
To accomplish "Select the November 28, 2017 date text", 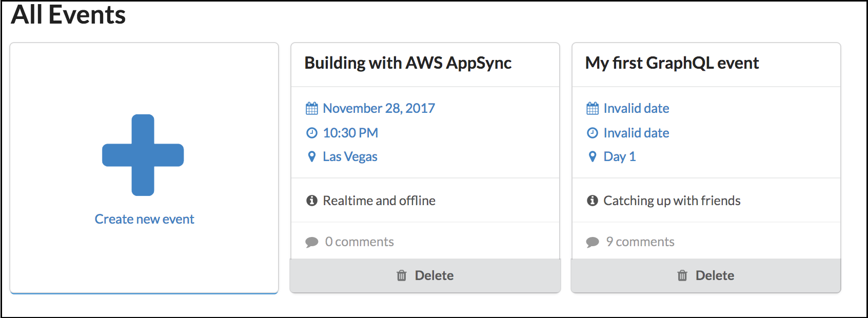I will (x=379, y=109).
